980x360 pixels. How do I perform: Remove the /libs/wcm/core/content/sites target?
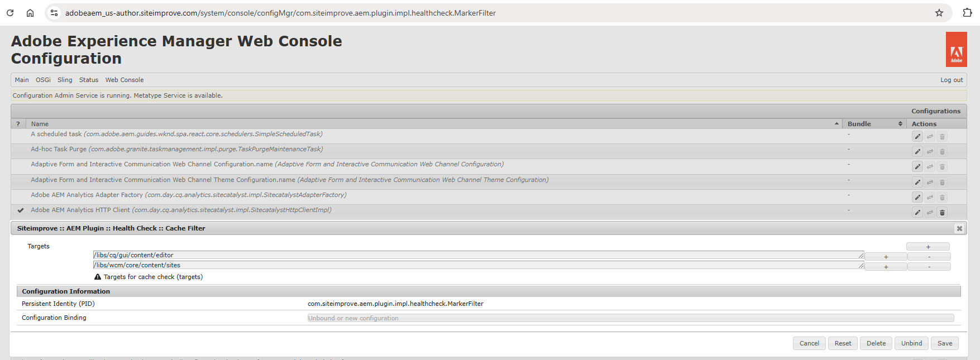pos(929,267)
